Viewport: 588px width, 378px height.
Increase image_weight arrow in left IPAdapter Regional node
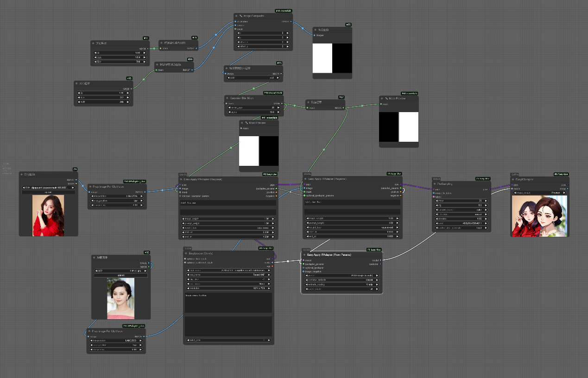point(273,219)
